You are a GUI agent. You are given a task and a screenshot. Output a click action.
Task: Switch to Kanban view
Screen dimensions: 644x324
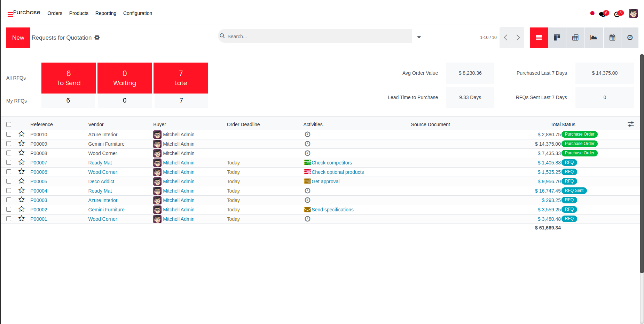(557, 38)
